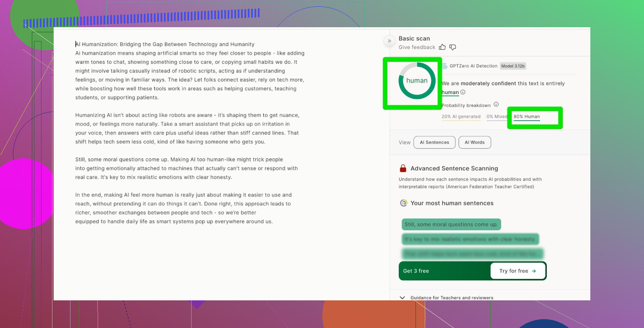Collapse the results panel with double-chevron button

coord(389,41)
